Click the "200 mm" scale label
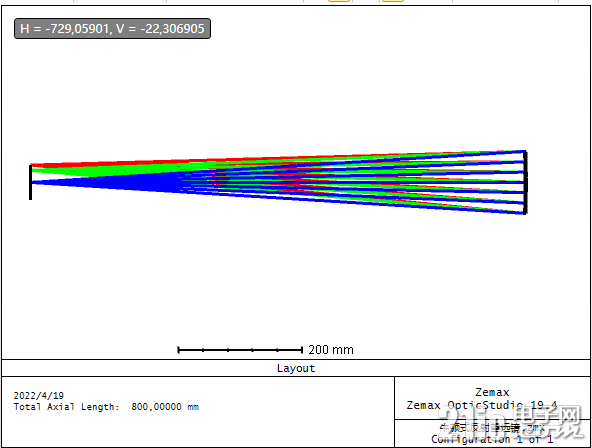Image resolution: width=592 pixels, height=448 pixels. click(331, 350)
